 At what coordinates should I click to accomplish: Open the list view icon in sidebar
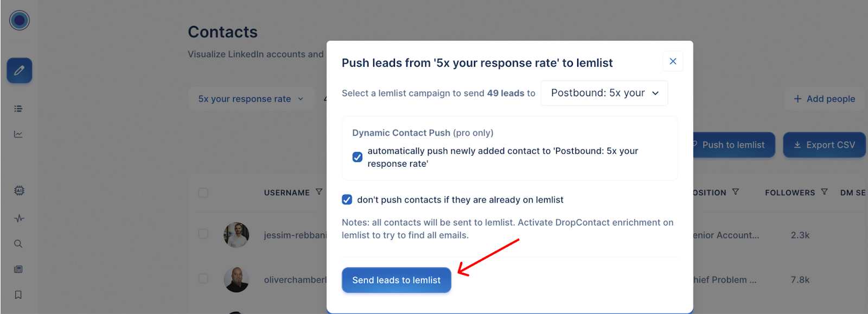coord(18,109)
